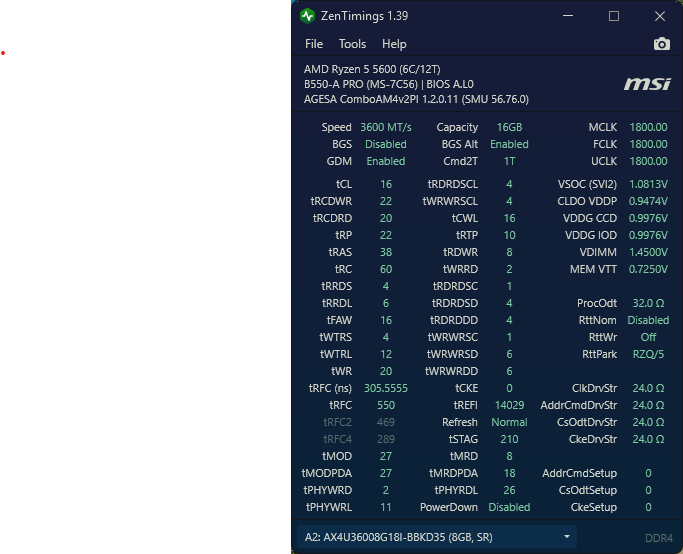Click the greyed tRFC2 value 469

coord(385,422)
